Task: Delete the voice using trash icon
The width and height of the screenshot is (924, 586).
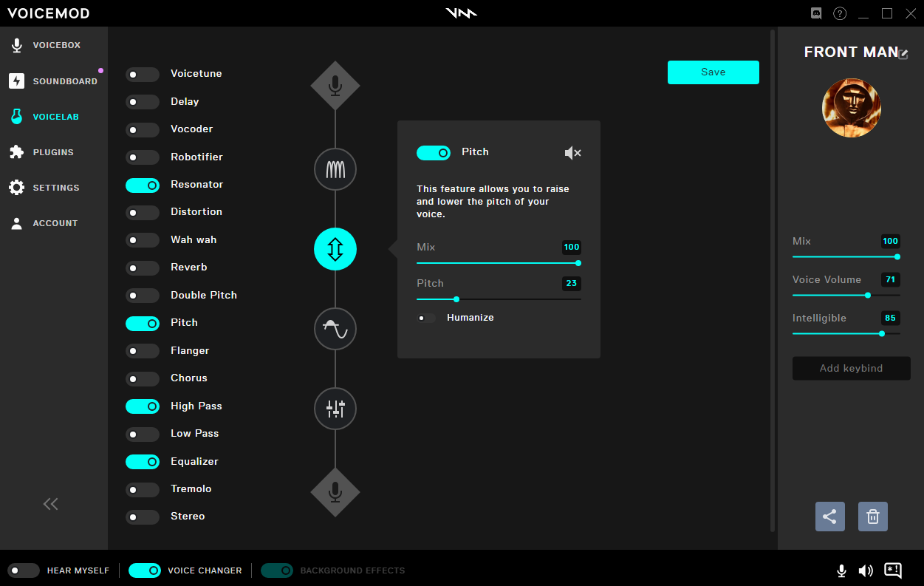Action: point(872,517)
